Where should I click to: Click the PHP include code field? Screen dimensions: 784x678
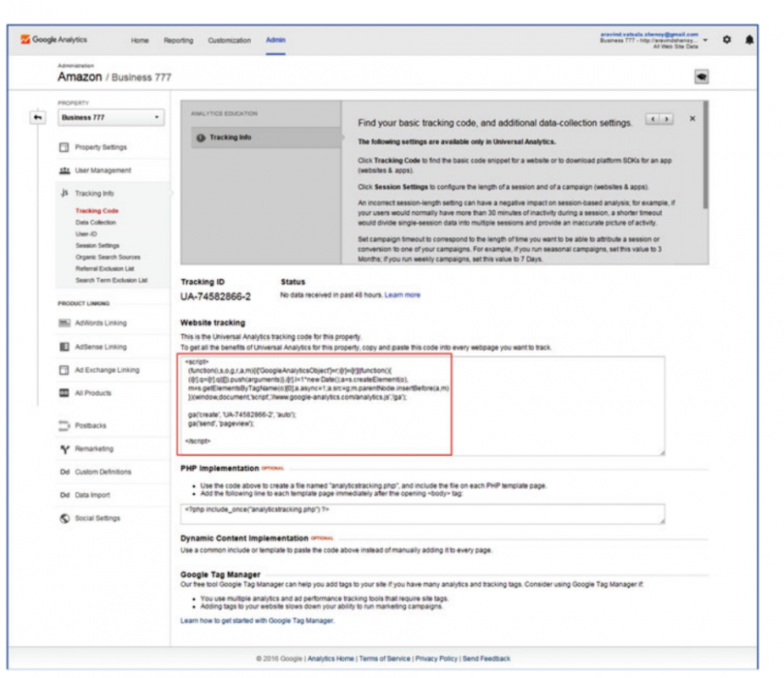[x=422, y=514]
